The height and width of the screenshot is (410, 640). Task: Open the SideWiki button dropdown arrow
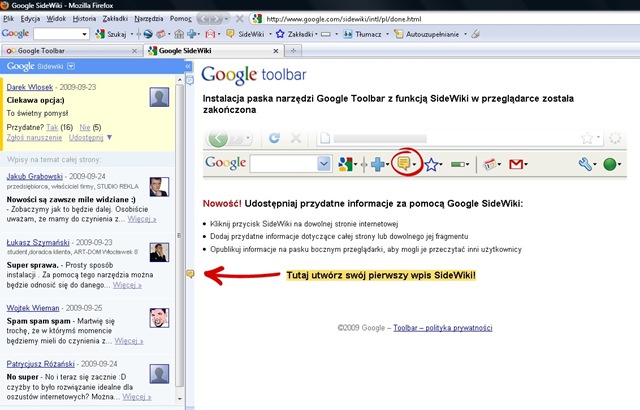270,34
